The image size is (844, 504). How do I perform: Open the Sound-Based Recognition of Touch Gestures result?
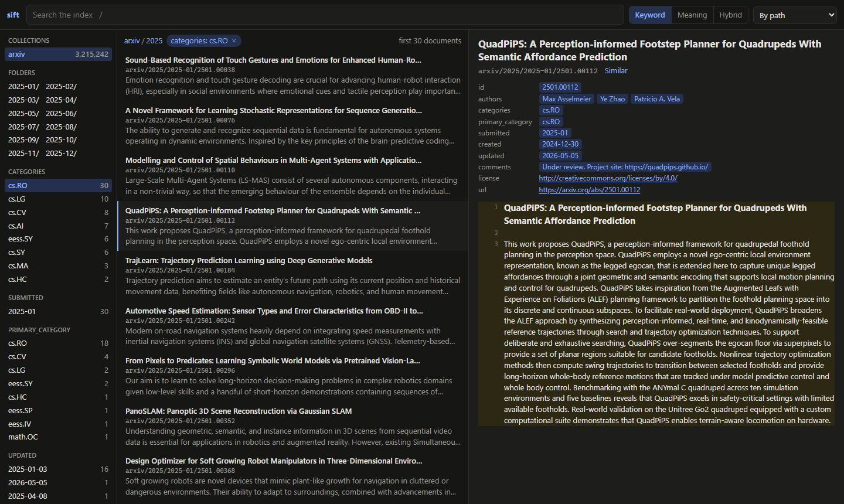(293, 76)
